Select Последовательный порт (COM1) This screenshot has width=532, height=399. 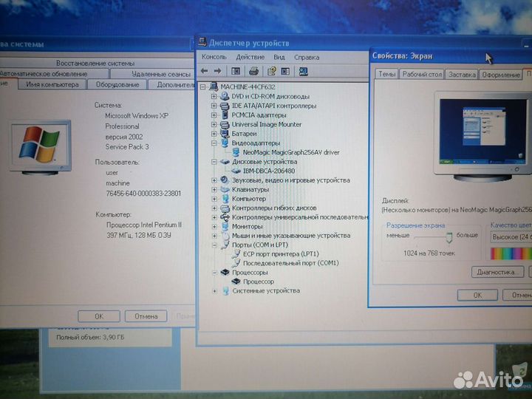291,263
